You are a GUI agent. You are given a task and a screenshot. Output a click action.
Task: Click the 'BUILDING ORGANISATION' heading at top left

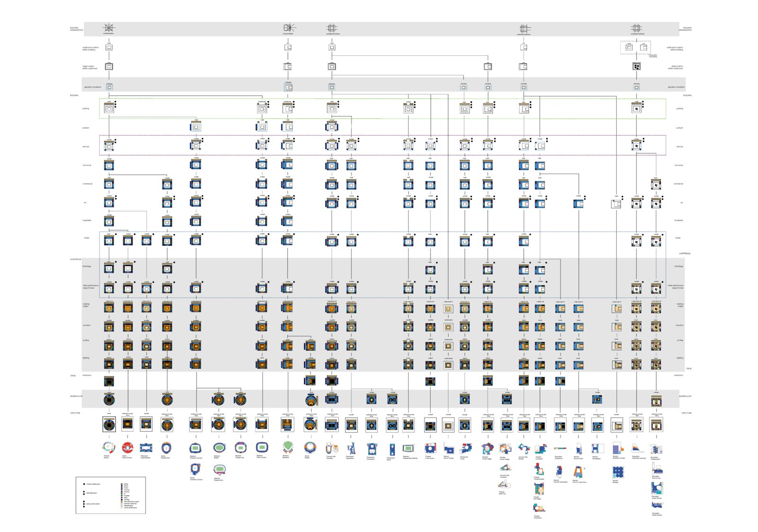76,29
